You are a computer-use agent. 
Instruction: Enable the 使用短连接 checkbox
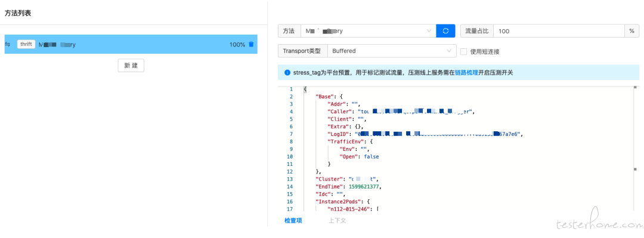[464, 51]
